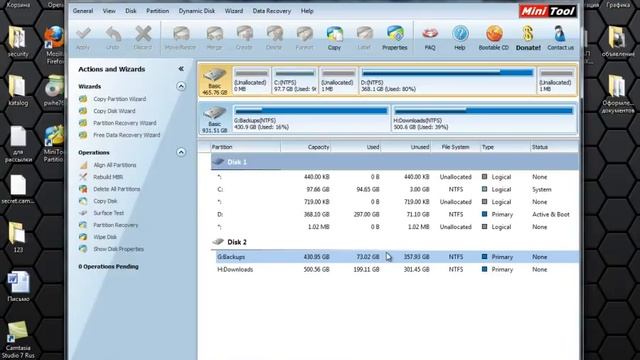Select D:(NTFS) block in disk map
Image resolution: width=640 pixels, height=360 pixels.
tap(448, 80)
